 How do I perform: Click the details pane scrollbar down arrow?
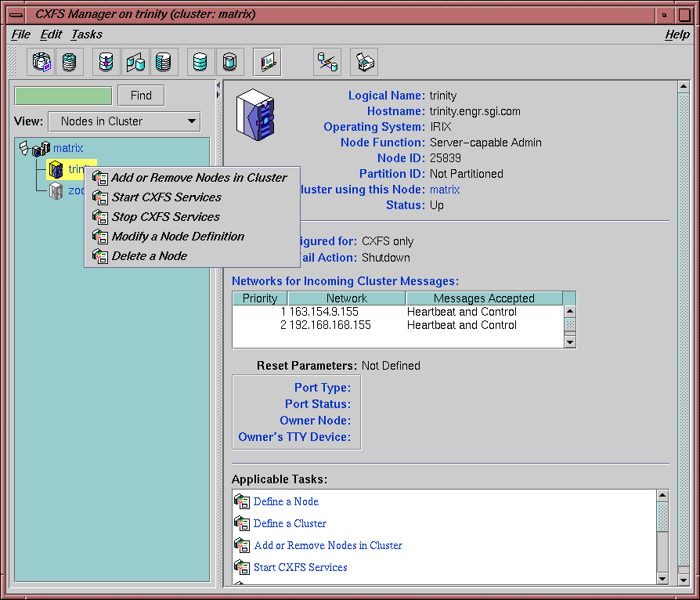[683, 580]
